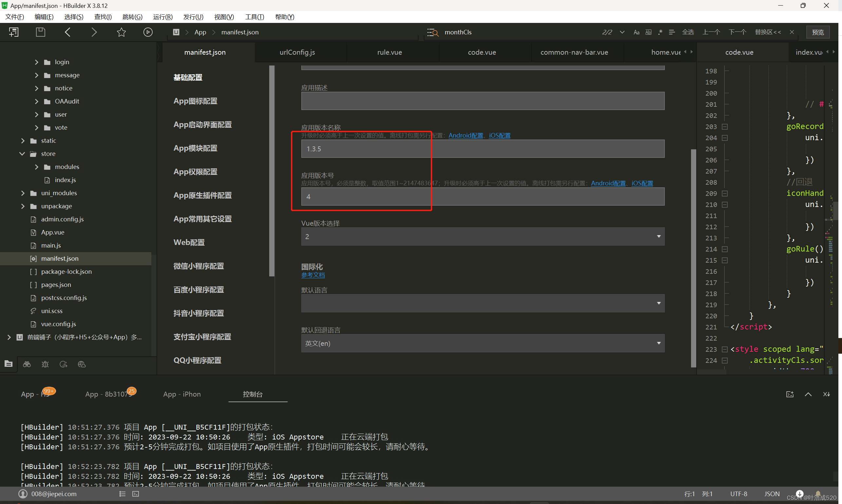Click the manifest form vertical scrollbar
The height and width of the screenshot is (504, 842).
[693, 258]
